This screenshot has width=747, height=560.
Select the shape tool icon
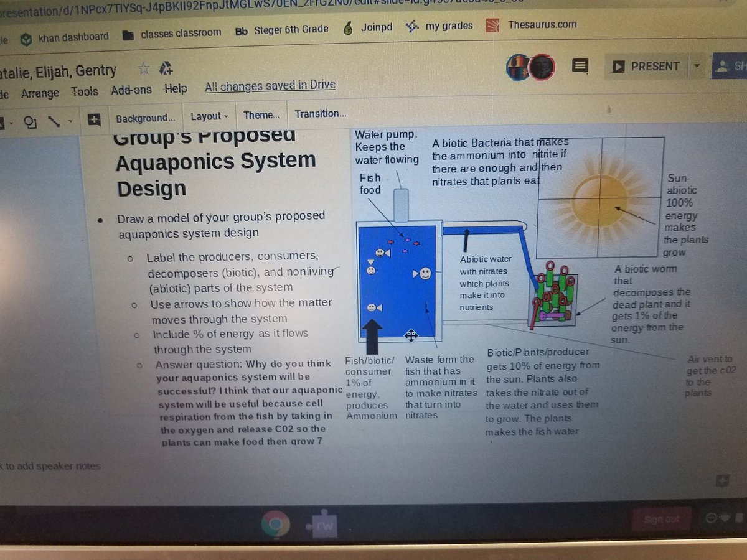[29, 121]
